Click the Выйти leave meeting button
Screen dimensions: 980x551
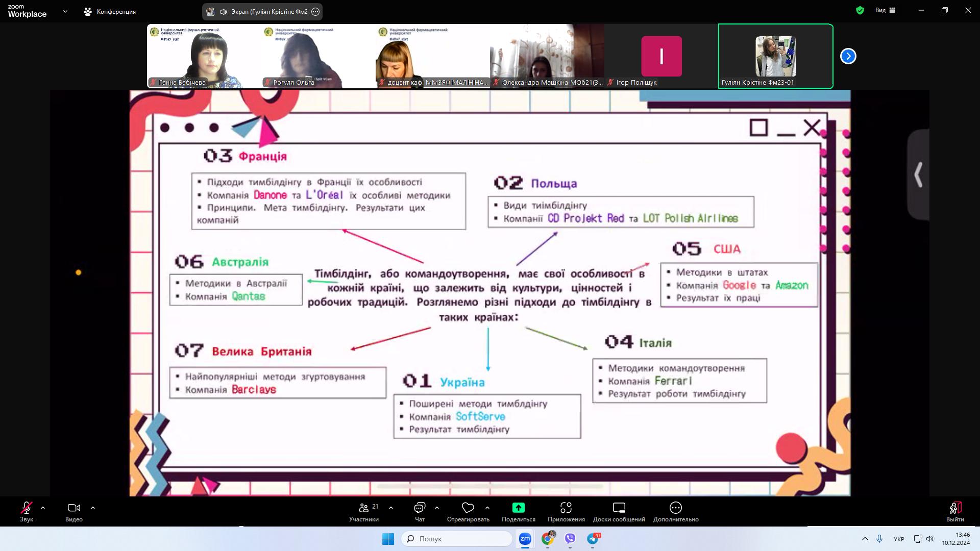(955, 512)
